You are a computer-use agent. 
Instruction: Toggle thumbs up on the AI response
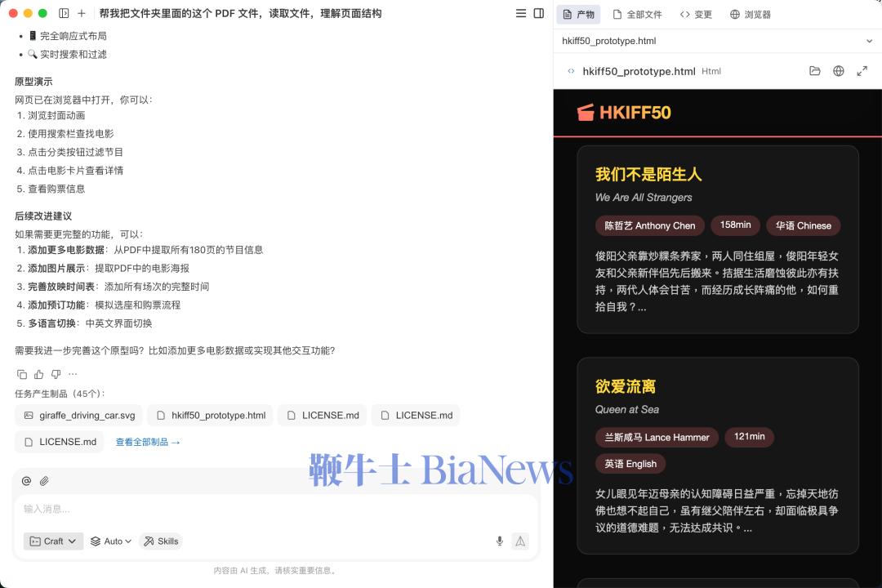click(39, 374)
